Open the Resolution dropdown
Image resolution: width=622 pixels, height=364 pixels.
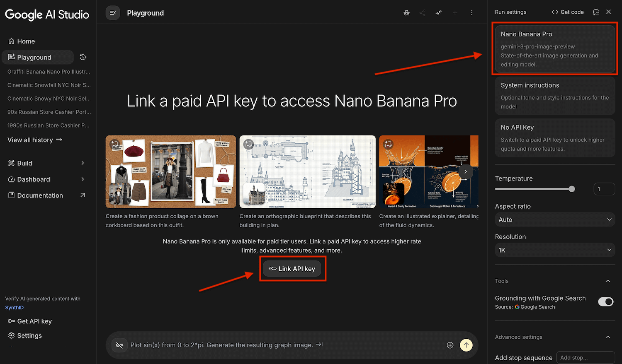tap(555, 250)
